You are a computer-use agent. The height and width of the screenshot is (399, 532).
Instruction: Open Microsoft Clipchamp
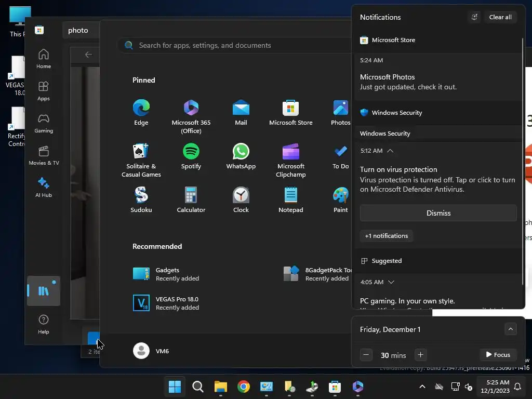point(291,160)
